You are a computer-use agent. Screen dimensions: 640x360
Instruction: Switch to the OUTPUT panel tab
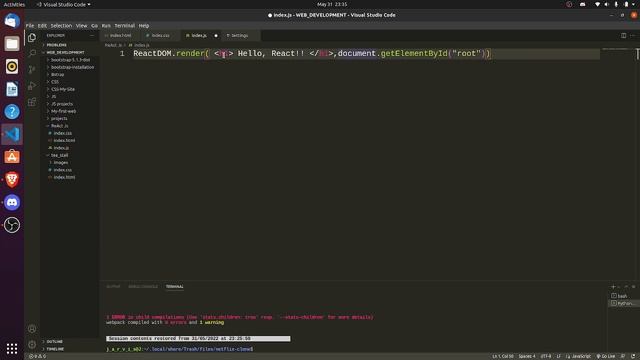pos(113,287)
